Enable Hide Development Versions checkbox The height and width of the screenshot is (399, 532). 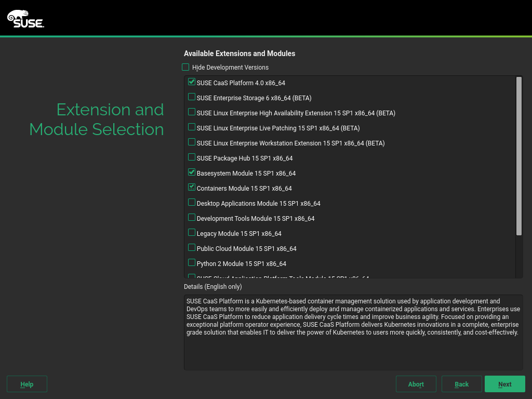[x=185, y=67]
